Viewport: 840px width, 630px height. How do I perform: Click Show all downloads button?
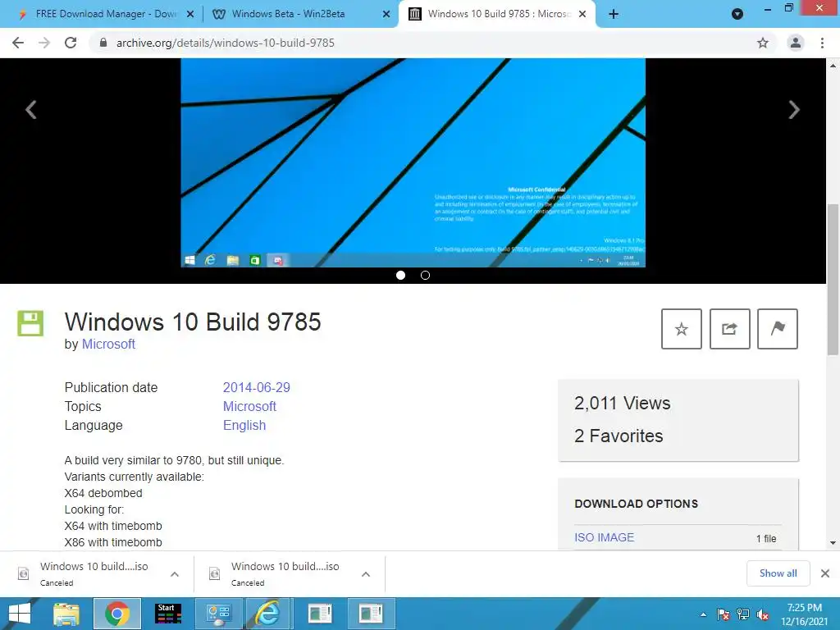pyautogui.click(x=778, y=573)
